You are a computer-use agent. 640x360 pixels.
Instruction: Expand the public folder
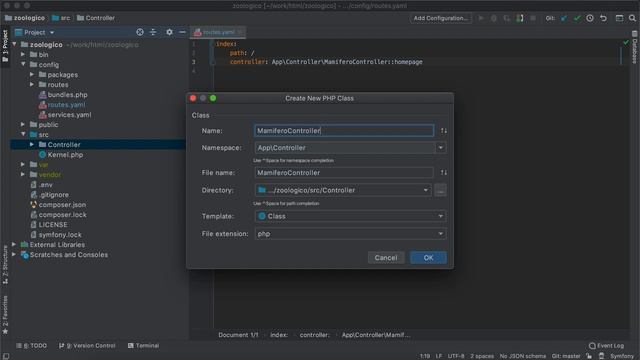click(x=23, y=124)
